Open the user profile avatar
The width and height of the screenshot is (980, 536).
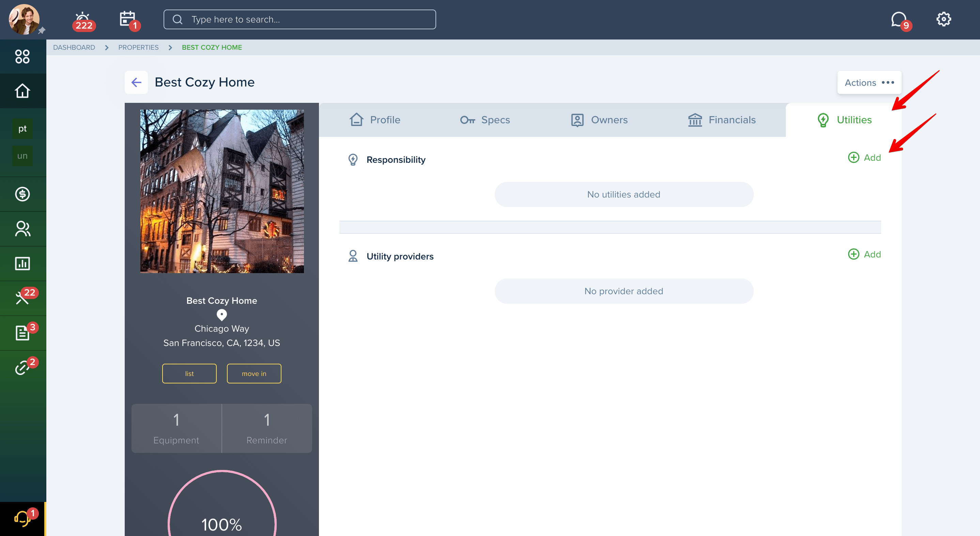pyautogui.click(x=24, y=19)
